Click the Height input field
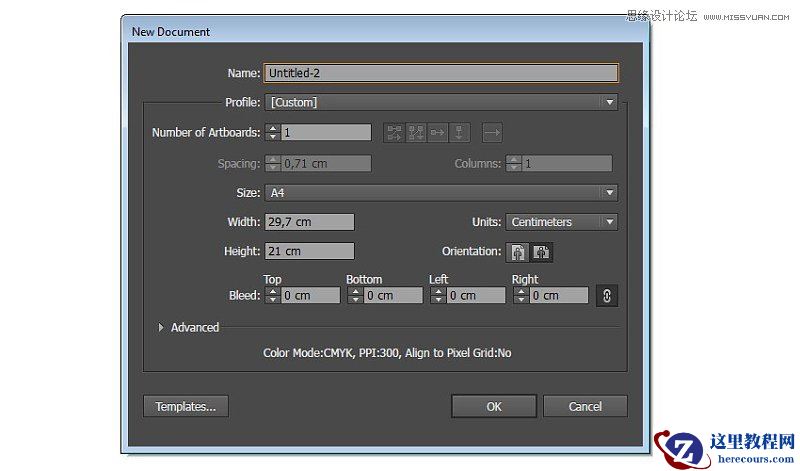 pos(309,251)
